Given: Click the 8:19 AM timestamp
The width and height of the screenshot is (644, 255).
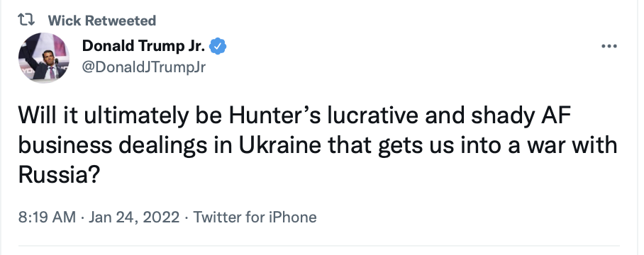Looking at the screenshot, I should point(47,217).
